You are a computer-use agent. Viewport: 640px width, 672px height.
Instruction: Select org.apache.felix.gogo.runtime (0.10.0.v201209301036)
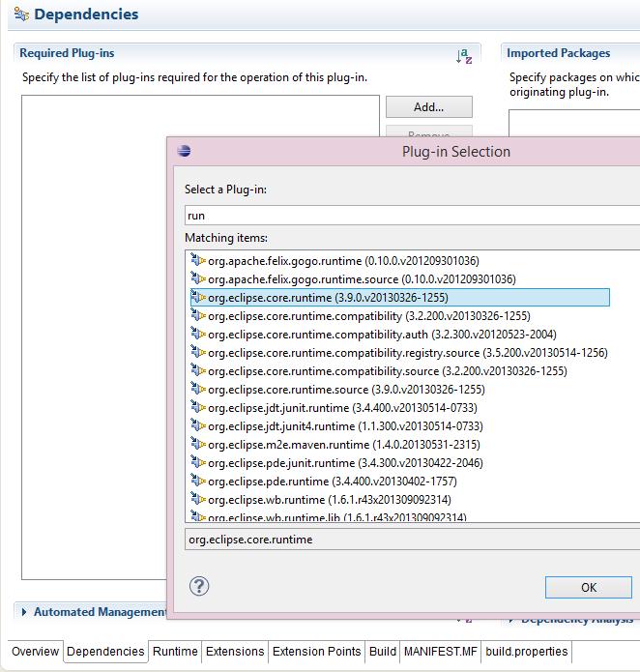click(x=335, y=260)
